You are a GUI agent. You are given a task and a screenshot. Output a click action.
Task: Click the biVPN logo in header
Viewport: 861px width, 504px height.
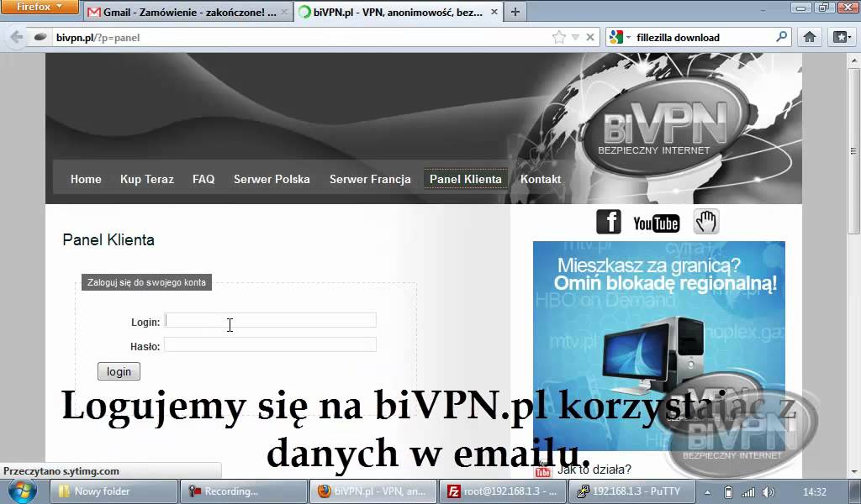click(664, 129)
